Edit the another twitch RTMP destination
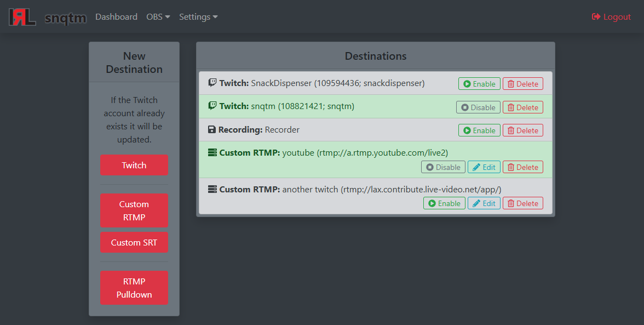 484,203
